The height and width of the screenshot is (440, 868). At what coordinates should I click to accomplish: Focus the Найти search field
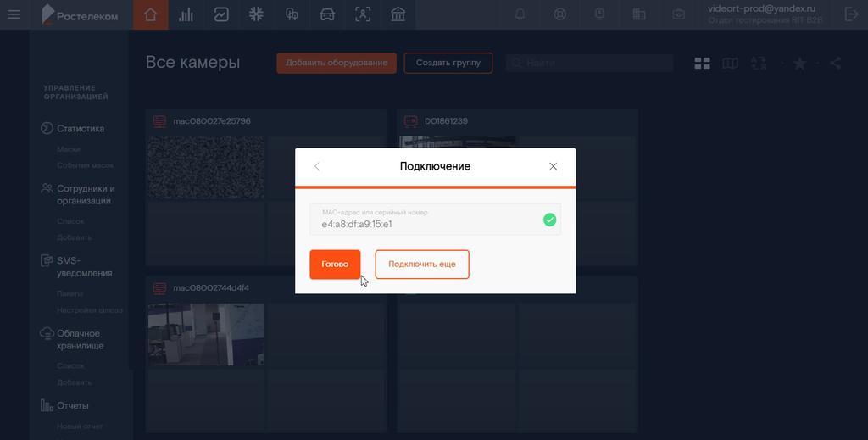(590, 63)
